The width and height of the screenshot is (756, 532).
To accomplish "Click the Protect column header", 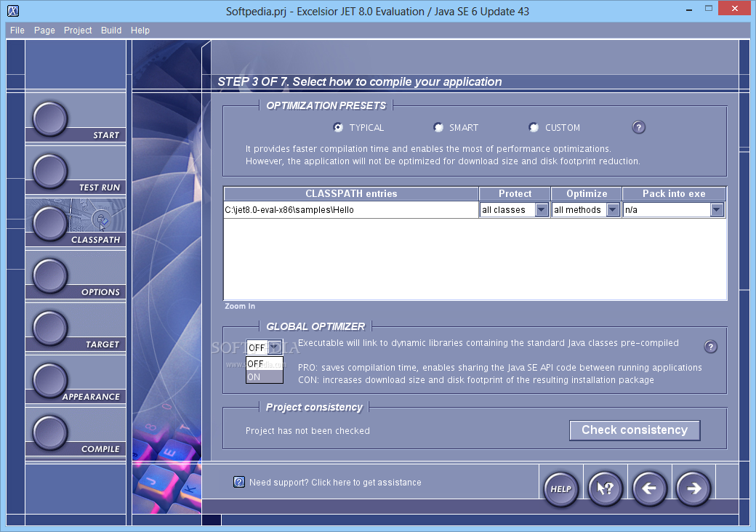I will click(515, 194).
